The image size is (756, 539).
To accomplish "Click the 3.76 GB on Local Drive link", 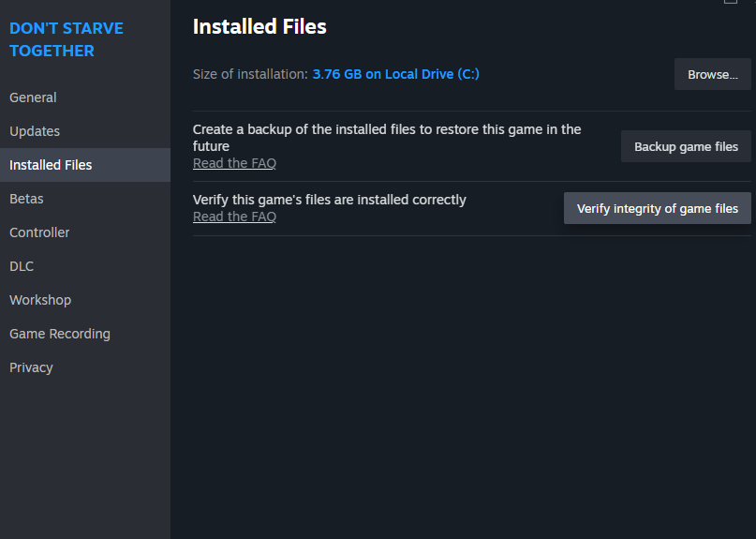I will click(x=395, y=74).
